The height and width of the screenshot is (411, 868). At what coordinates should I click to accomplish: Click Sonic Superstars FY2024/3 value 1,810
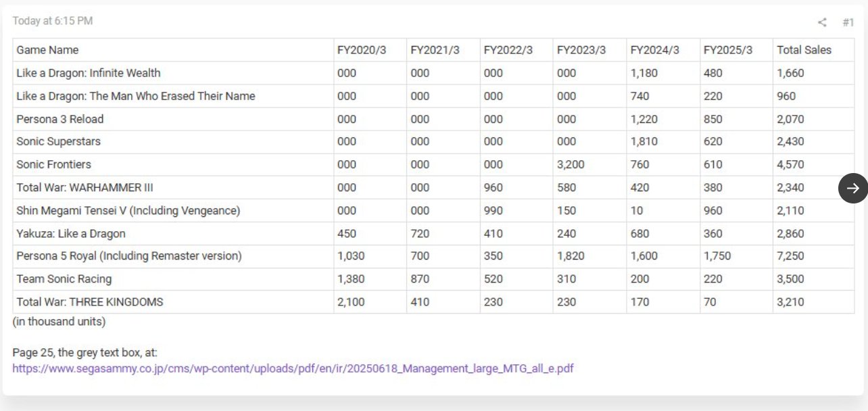click(x=644, y=141)
